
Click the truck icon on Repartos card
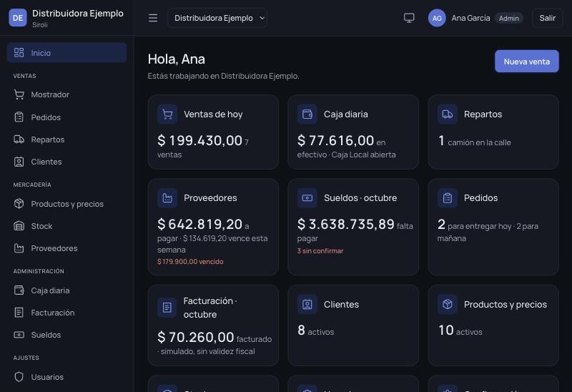(448, 114)
